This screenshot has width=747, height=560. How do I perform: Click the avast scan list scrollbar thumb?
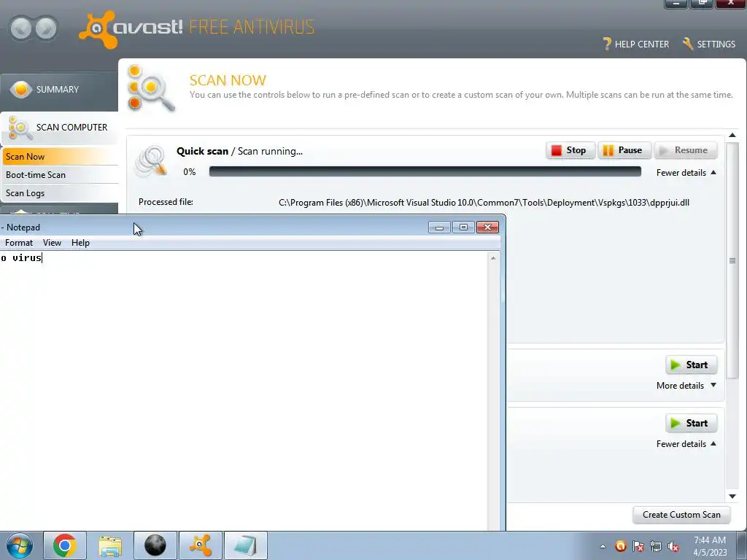coord(732,261)
